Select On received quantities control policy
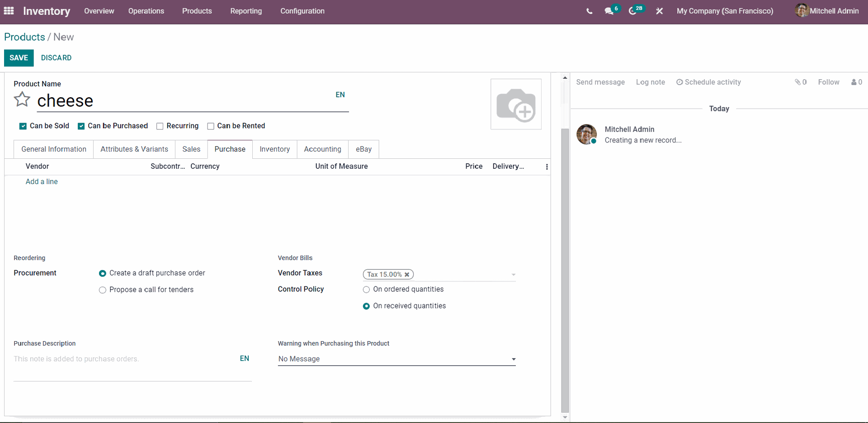Screen dimensions: 868x423 366,306
